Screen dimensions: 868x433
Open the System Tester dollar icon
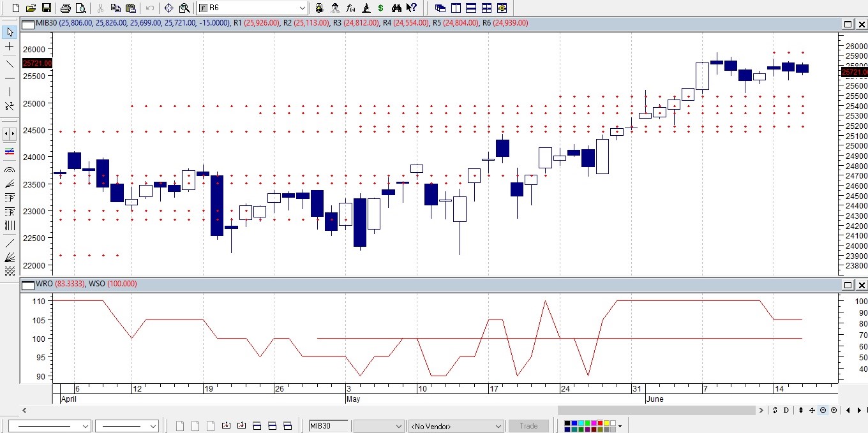click(381, 8)
